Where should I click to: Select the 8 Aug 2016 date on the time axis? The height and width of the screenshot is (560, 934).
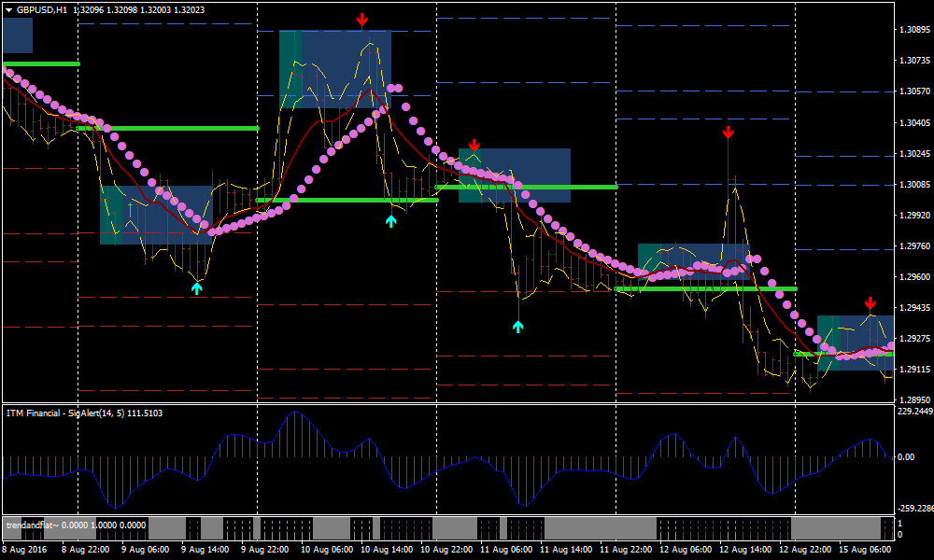click(x=25, y=551)
